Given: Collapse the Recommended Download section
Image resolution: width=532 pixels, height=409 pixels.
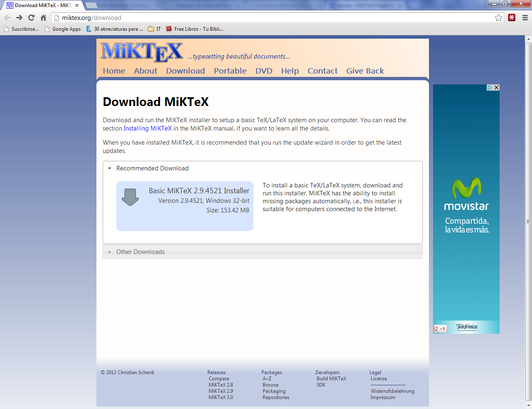Looking at the screenshot, I should pos(110,168).
